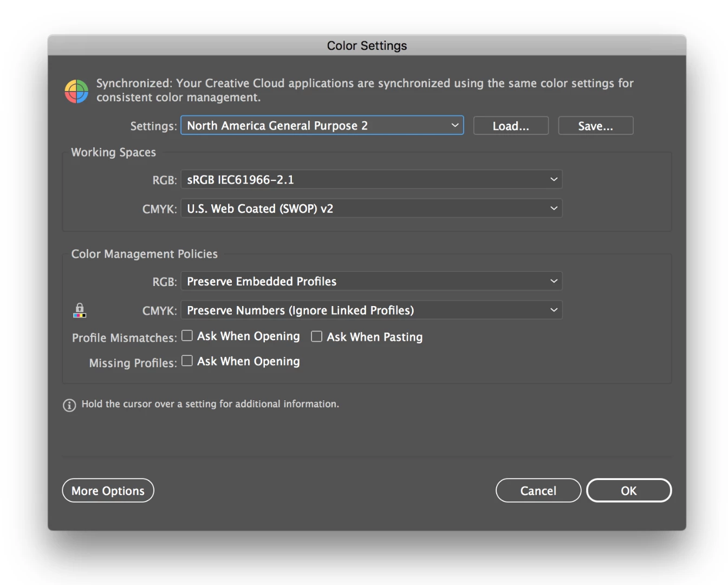Click the "Missing Profiles:" label
This screenshot has width=728, height=585.
(133, 363)
